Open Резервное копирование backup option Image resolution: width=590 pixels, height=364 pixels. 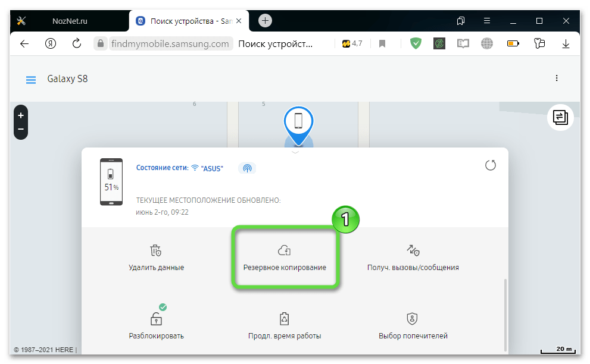click(x=285, y=258)
